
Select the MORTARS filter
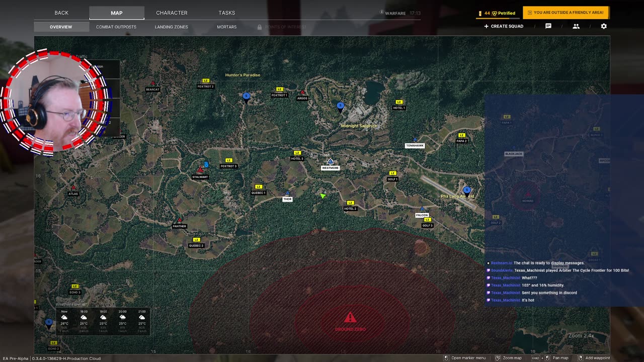(227, 27)
